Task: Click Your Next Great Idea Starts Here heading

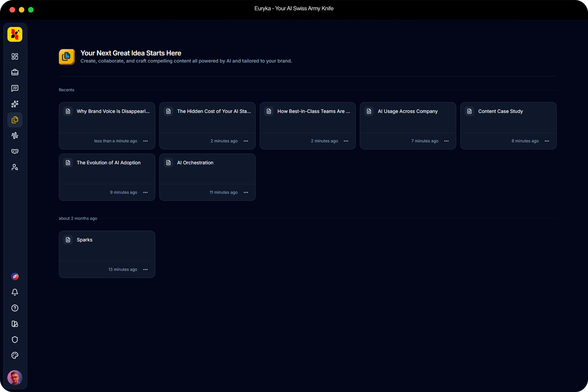Action: 131,53
